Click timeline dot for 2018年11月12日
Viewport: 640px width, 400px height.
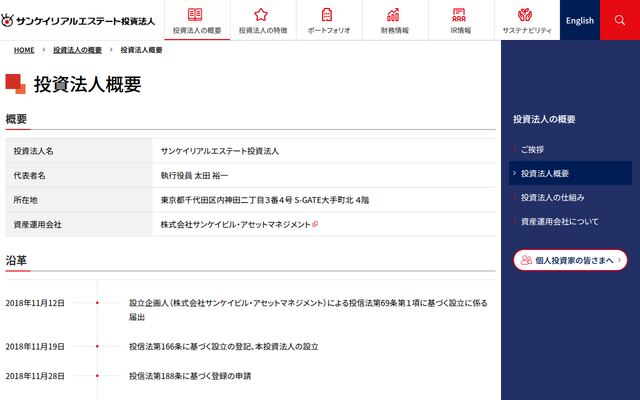tap(97, 303)
